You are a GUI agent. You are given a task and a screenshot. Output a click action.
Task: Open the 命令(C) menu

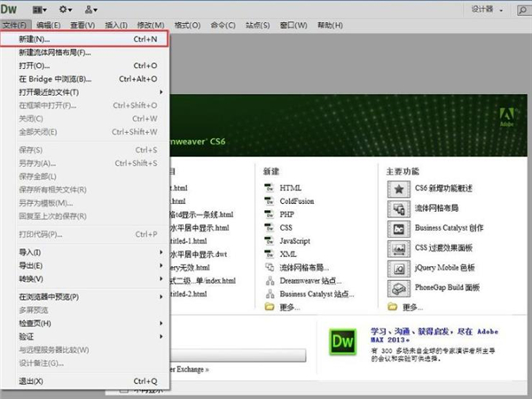click(223, 25)
